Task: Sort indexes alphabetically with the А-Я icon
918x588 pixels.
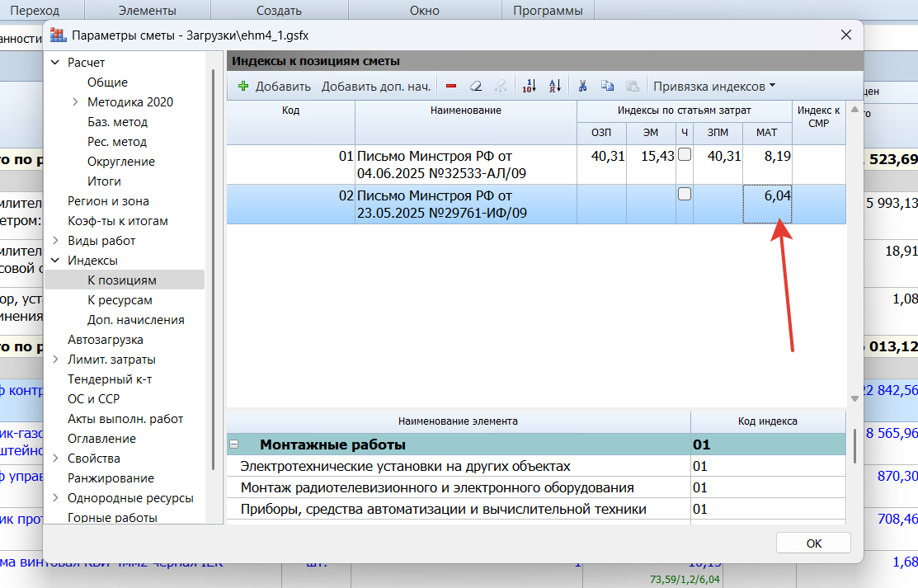Action: [x=554, y=86]
